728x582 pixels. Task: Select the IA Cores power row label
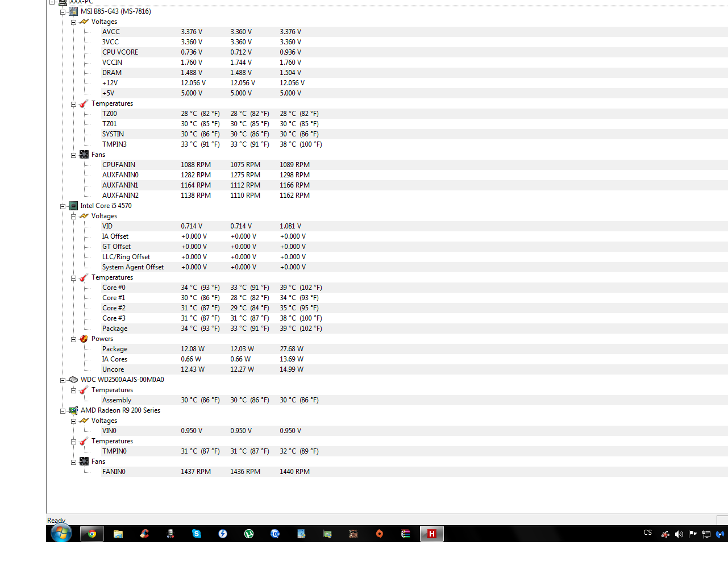[x=115, y=359]
